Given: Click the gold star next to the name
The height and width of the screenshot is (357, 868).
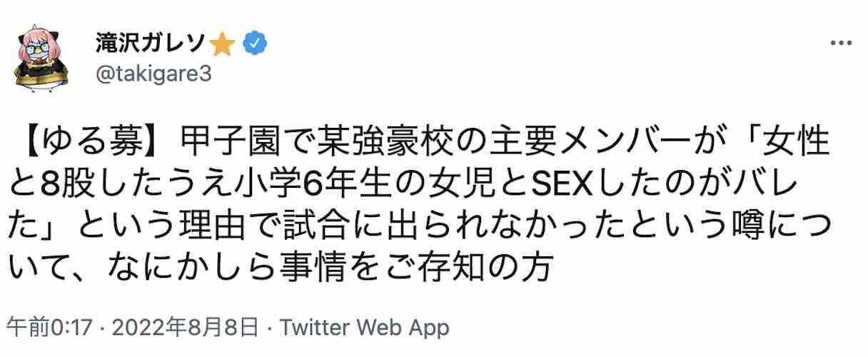Looking at the screenshot, I should 223,44.
